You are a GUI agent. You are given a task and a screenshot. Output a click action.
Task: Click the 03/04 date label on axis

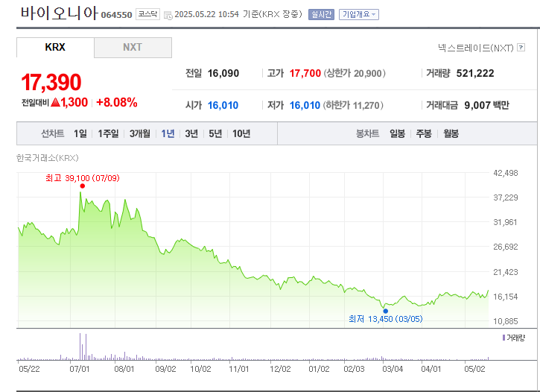(x=393, y=369)
